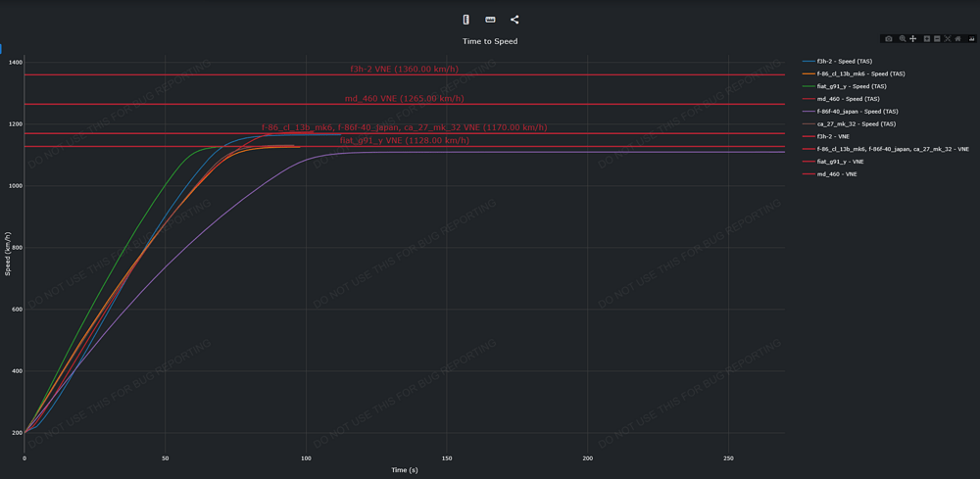Toggle f3h-2 - VNE legend entry
This screenshot has height=479, width=980.
825,136
